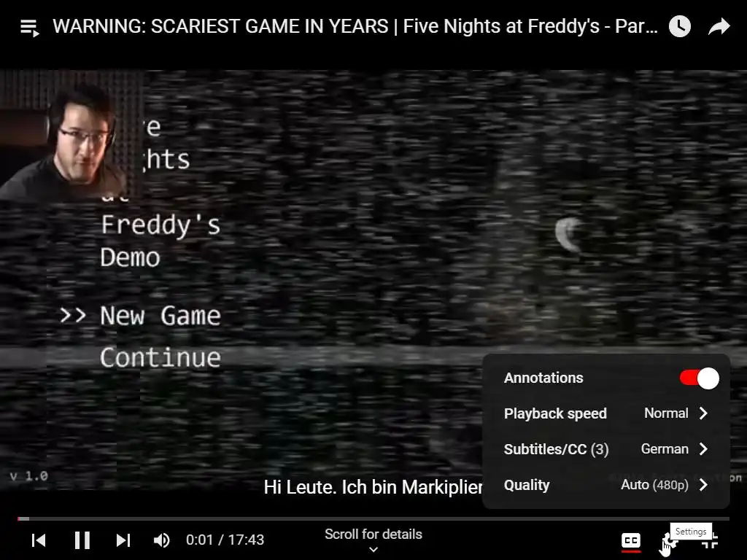This screenshot has height=560, width=747.
Task: Click the video title link
Action: tap(355, 26)
